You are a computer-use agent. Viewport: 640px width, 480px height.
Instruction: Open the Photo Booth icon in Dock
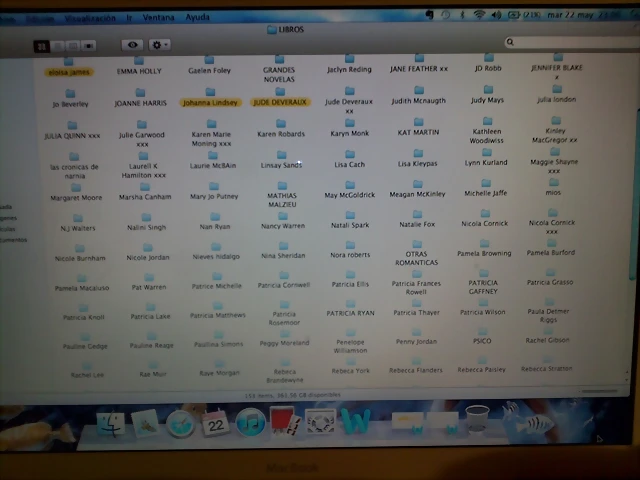[284, 420]
